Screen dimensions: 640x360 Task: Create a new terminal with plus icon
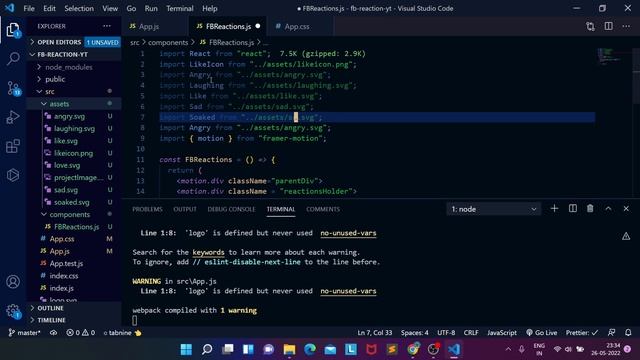(554, 209)
